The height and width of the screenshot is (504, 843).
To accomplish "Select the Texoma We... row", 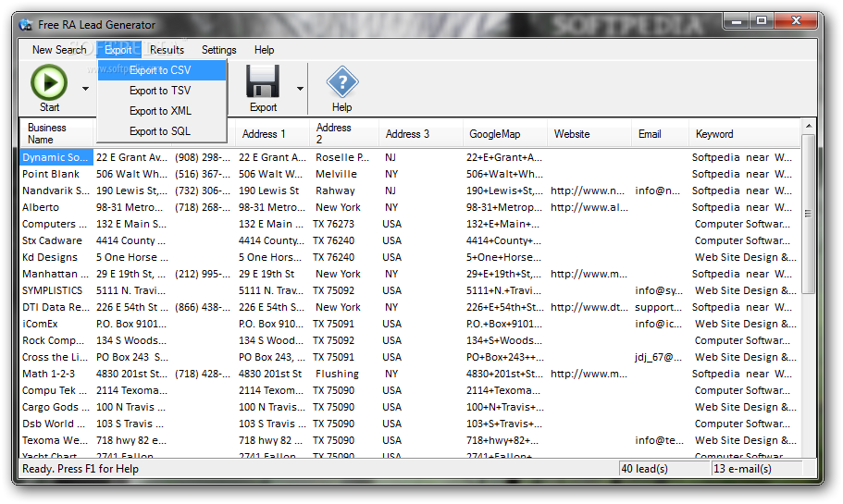I will point(410,440).
